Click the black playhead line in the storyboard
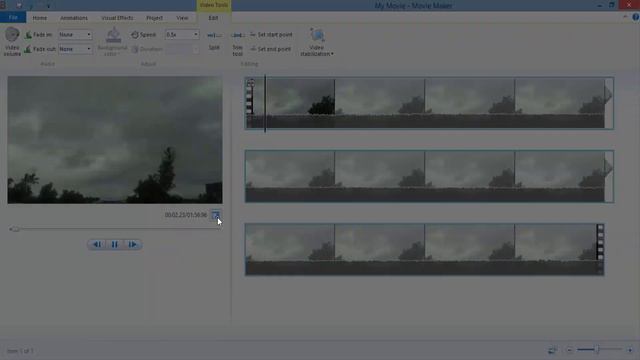 tap(265, 103)
